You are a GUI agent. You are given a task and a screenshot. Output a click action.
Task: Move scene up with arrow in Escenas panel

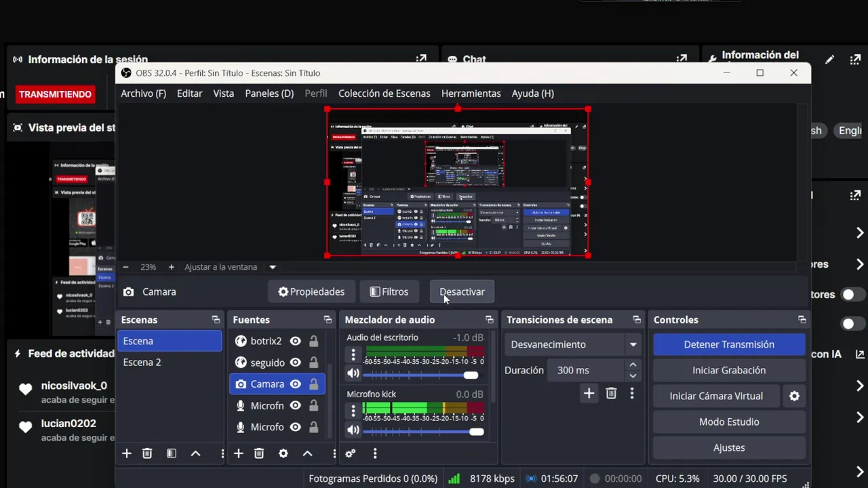[195, 453]
